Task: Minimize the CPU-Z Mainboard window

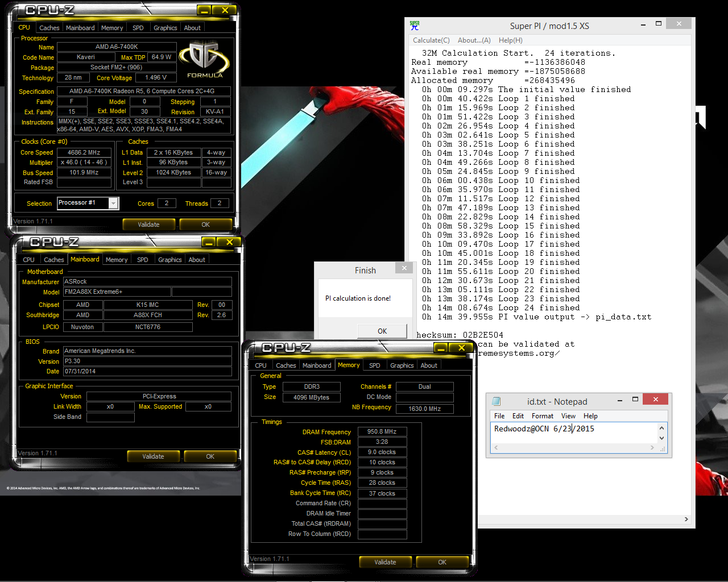Action: (x=209, y=242)
